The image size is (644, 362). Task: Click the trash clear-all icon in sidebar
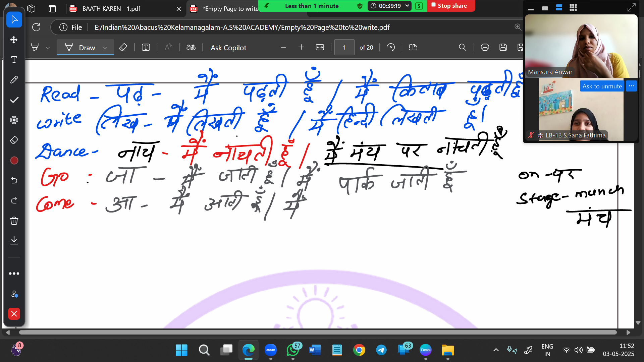[x=14, y=221]
